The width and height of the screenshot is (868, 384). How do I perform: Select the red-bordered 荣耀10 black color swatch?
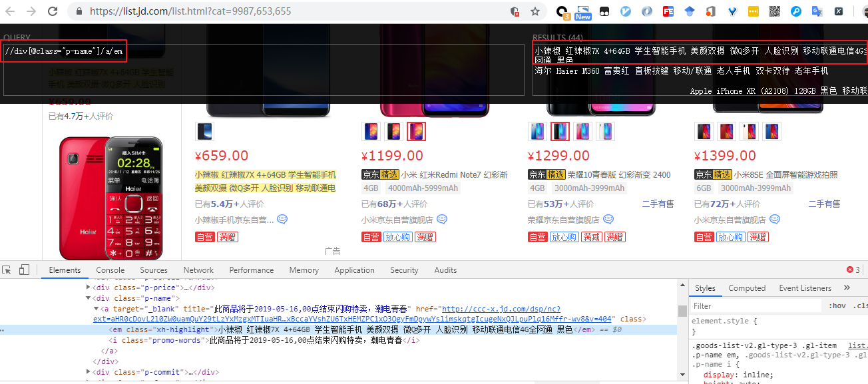coord(560,132)
